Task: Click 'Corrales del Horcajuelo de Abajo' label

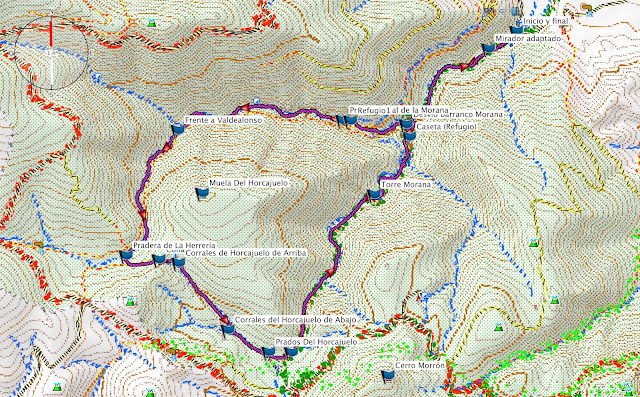Action: [x=296, y=320]
